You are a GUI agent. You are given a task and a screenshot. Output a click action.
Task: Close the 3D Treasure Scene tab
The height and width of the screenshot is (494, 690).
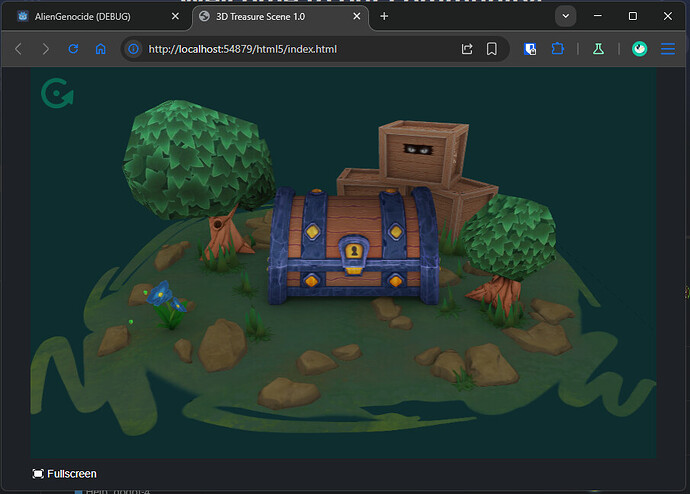pyautogui.click(x=356, y=16)
